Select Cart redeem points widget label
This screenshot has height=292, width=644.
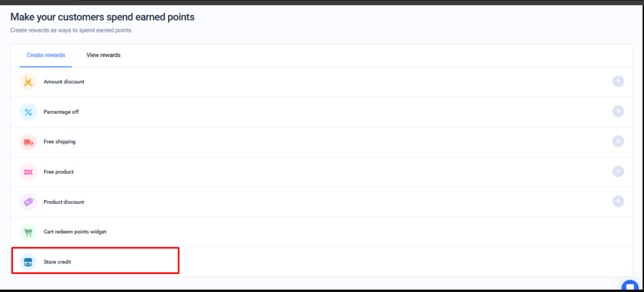click(x=75, y=232)
